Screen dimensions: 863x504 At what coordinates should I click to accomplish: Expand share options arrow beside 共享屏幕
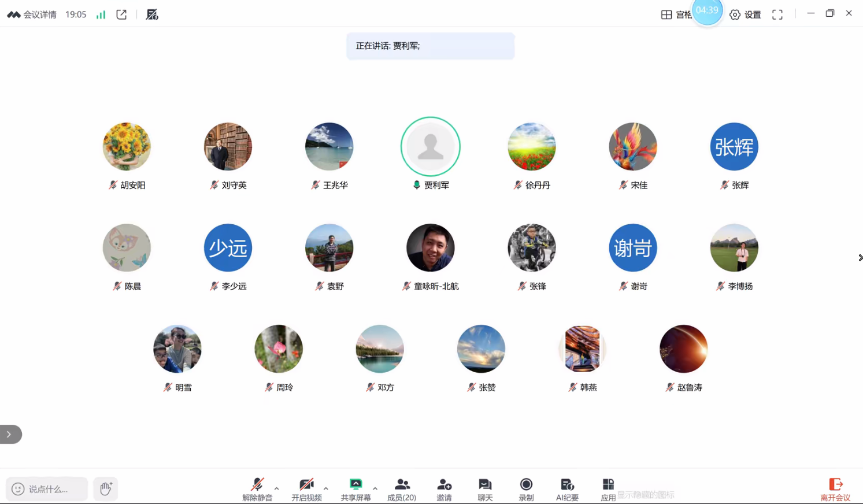(375, 488)
